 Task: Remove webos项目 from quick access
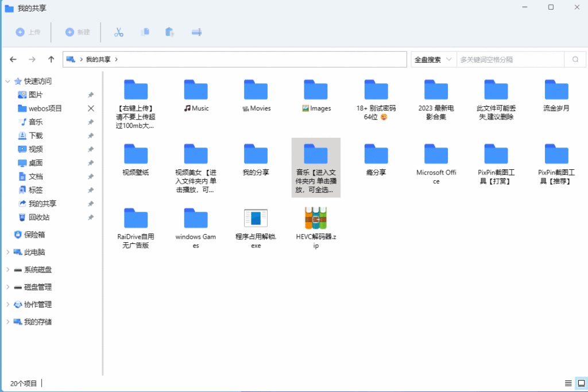pyautogui.click(x=91, y=108)
